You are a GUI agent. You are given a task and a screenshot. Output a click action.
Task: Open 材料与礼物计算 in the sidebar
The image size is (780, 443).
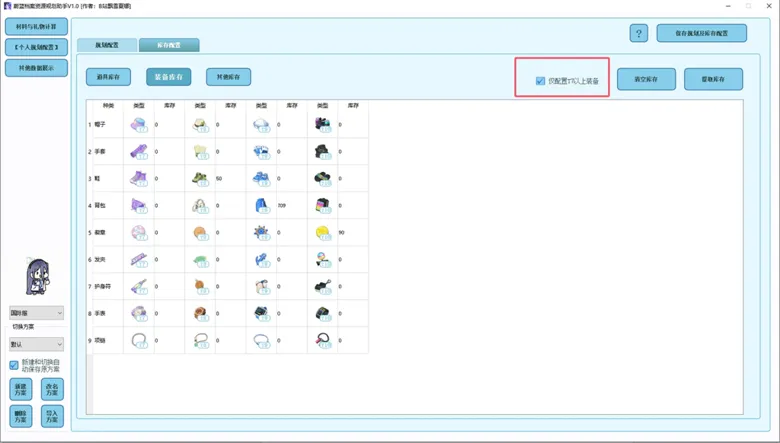(x=36, y=27)
